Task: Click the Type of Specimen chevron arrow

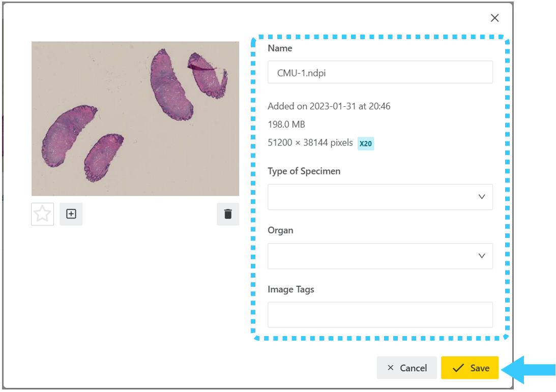Action: (482, 197)
